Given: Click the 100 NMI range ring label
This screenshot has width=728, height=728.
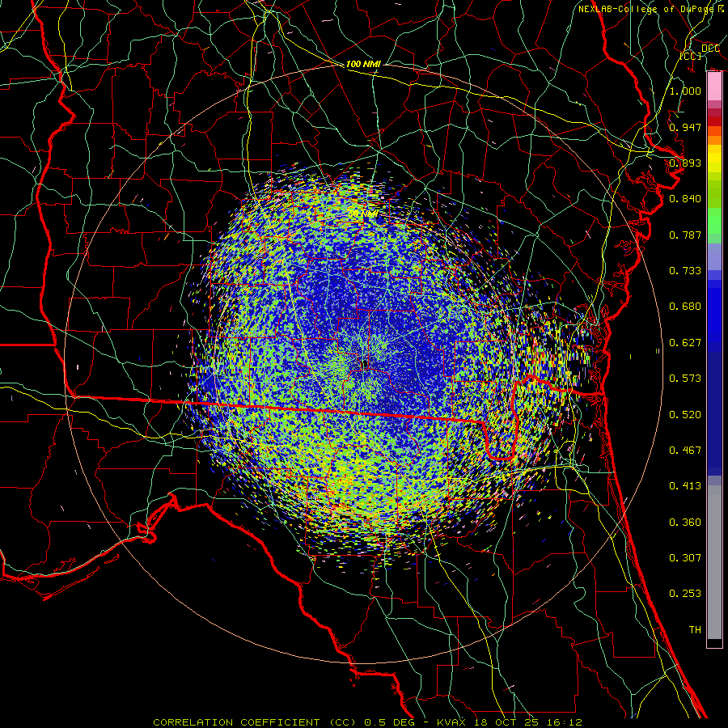Looking at the screenshot, I should click(363, 64).
